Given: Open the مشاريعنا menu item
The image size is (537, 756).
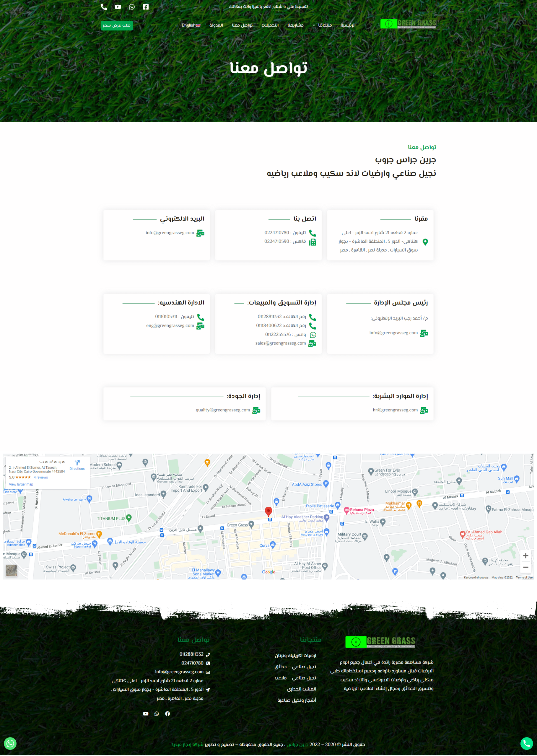Looking at the screenshot, I should pos(295,25).
